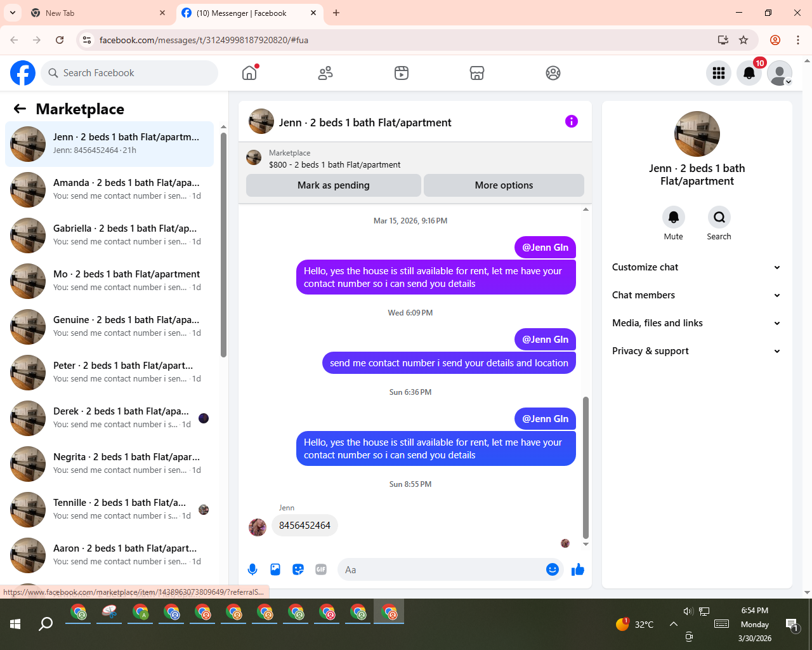Expand Customize chat section
812x650 pixels.
[x=697, y=267]
